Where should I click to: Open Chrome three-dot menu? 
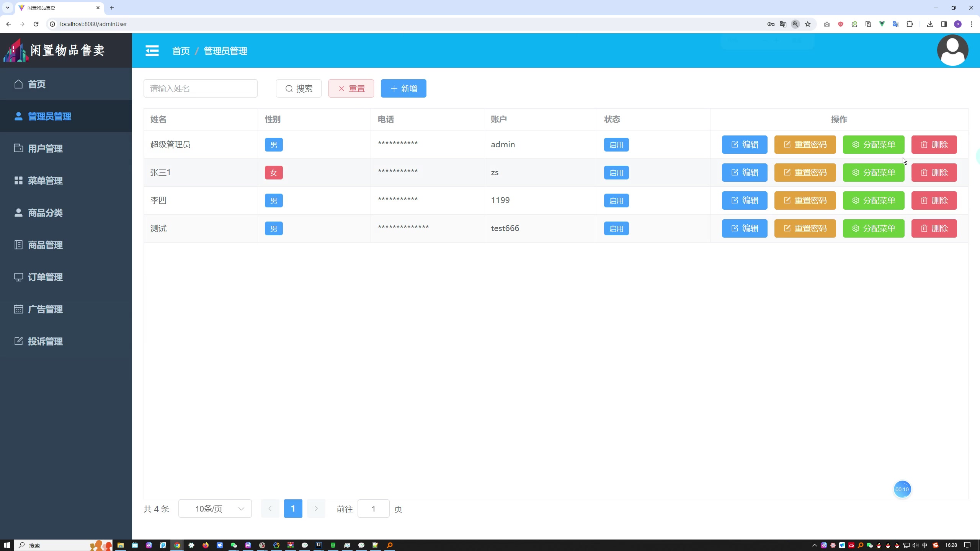click(972, 24)
